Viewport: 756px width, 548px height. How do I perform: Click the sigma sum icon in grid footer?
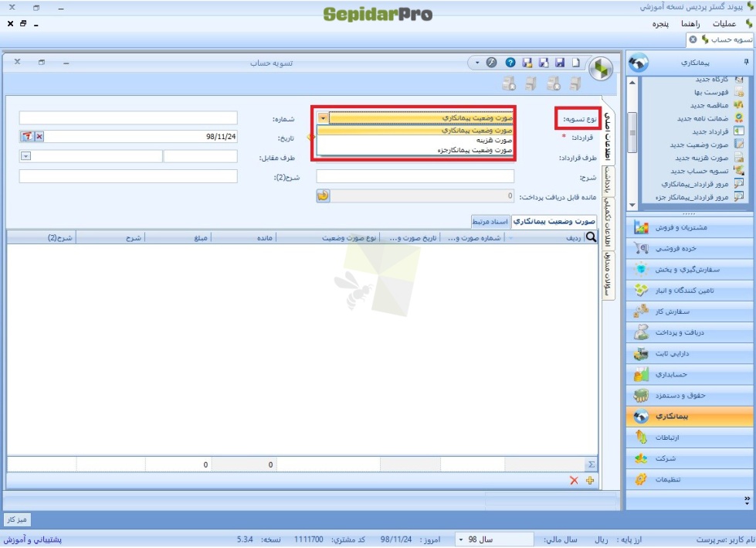coord(591,465)
